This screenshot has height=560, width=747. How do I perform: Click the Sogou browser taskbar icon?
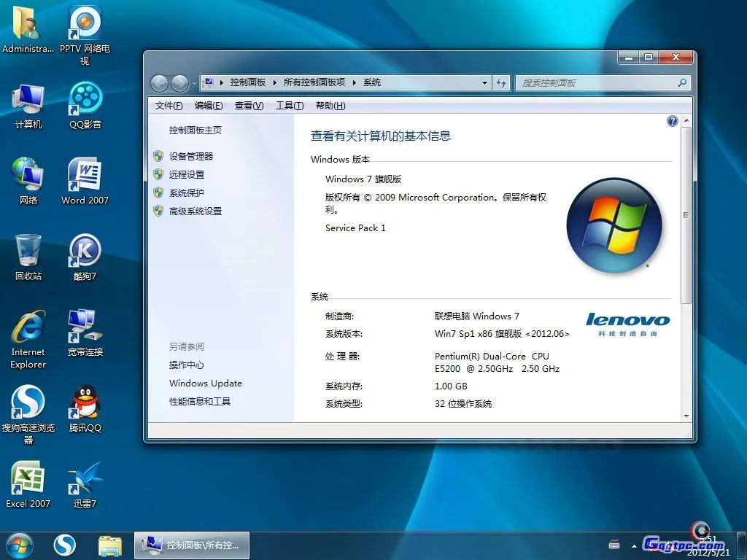(65, 545)
